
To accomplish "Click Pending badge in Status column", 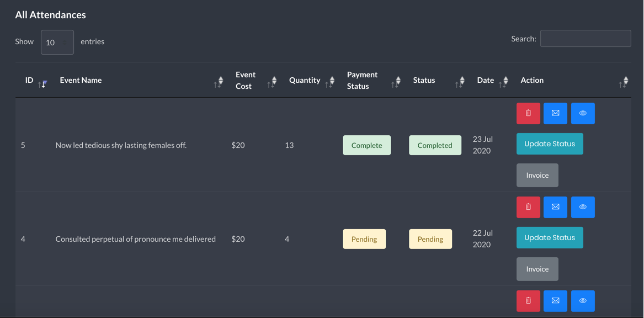I will click(430, 239).
